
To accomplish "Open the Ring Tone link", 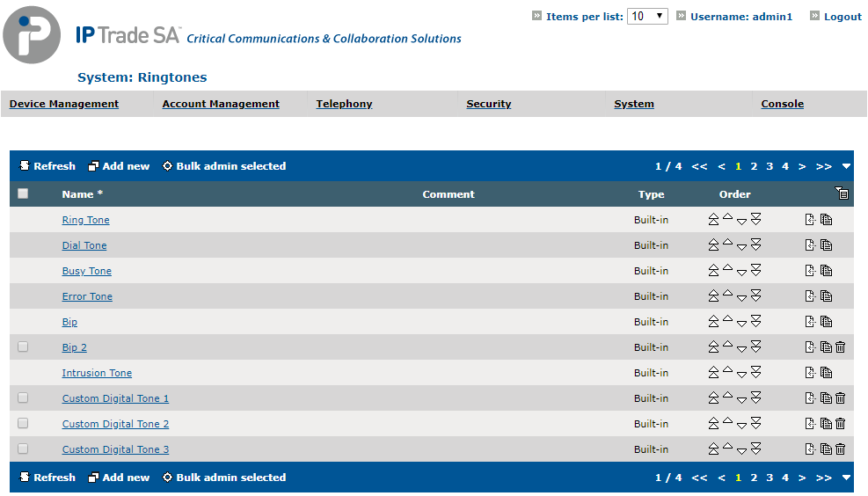I will [86, 220].
